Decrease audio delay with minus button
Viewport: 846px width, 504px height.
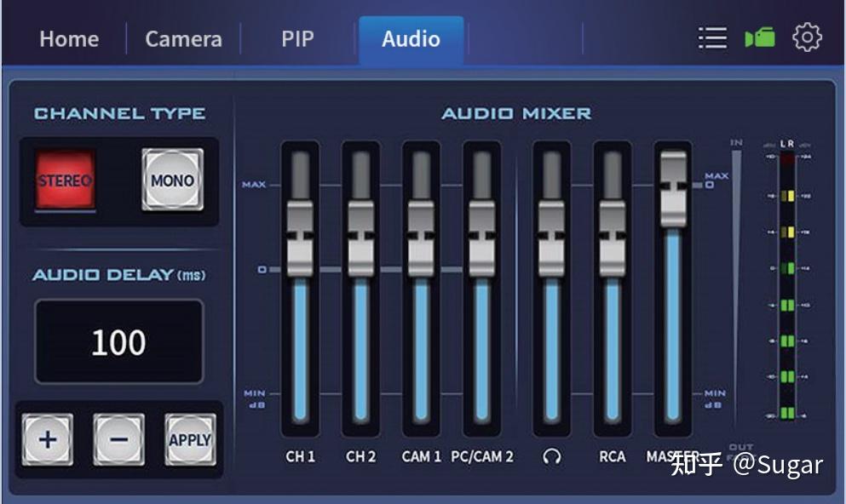(118, 440)
